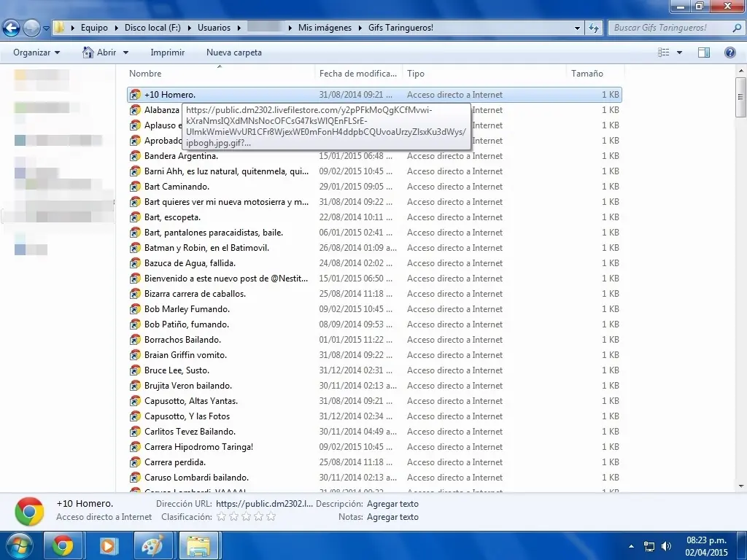Select file name Bob Patiño, fumando.
The height and width of the screenshot is (560, 747).
187,324
